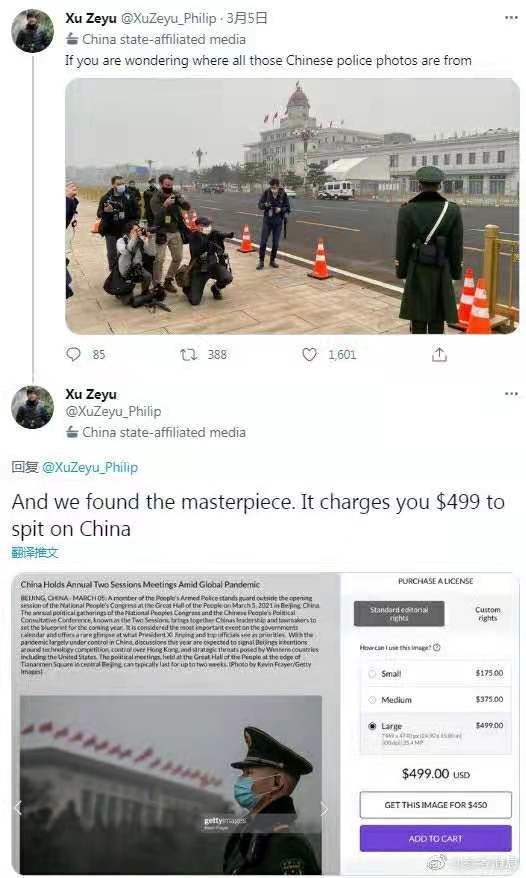Go to previous image with left arrow
The width and height of the screenshot is (526, 878).
coord(18,807)
